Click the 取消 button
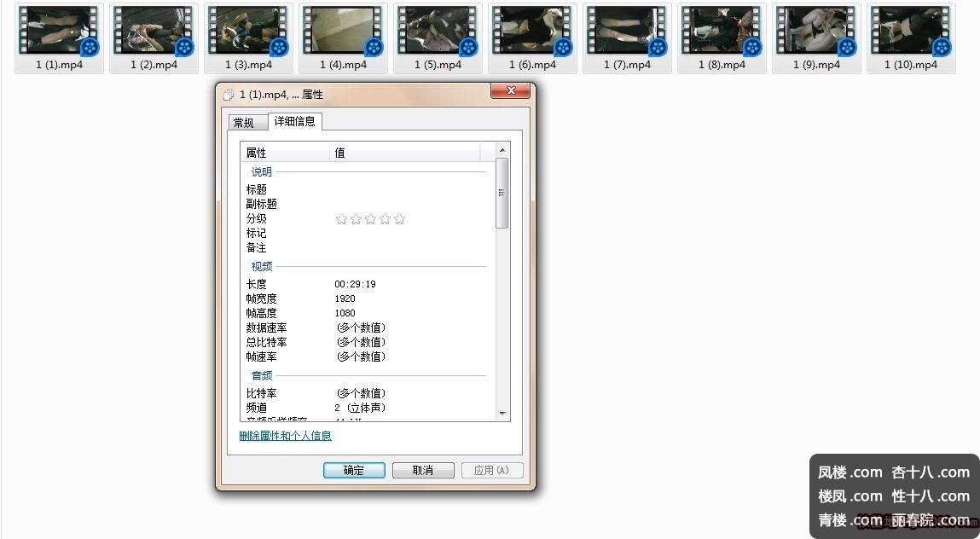 coord(423,470)
